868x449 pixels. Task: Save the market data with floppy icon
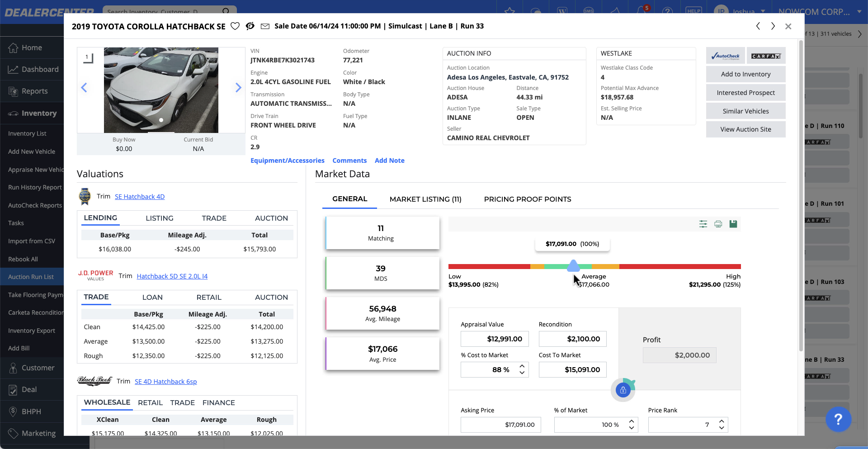(x=733, y=224)
